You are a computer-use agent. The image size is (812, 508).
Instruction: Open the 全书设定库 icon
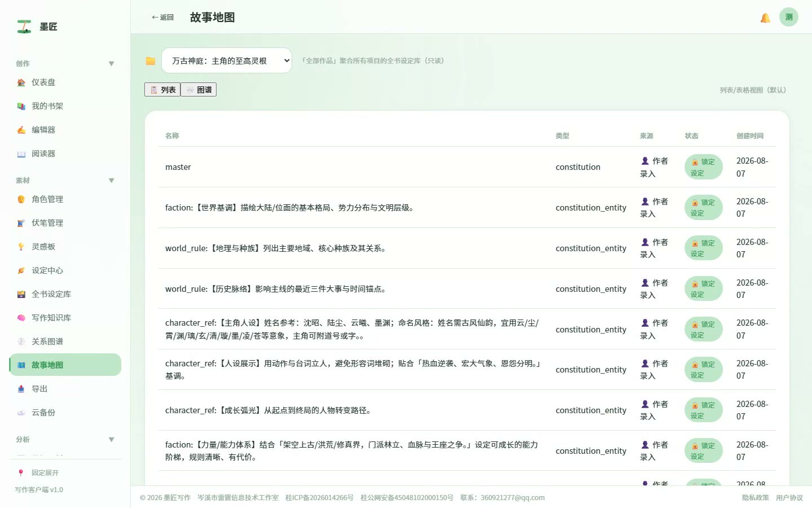coord(21,294)
